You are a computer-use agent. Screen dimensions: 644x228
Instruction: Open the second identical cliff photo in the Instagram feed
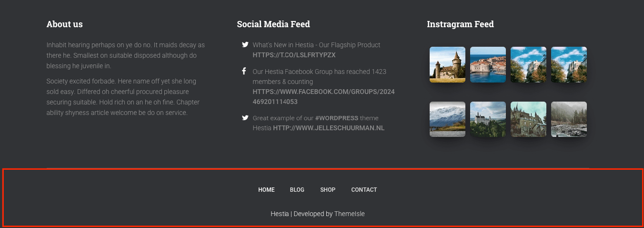click(x=569, y=64)
